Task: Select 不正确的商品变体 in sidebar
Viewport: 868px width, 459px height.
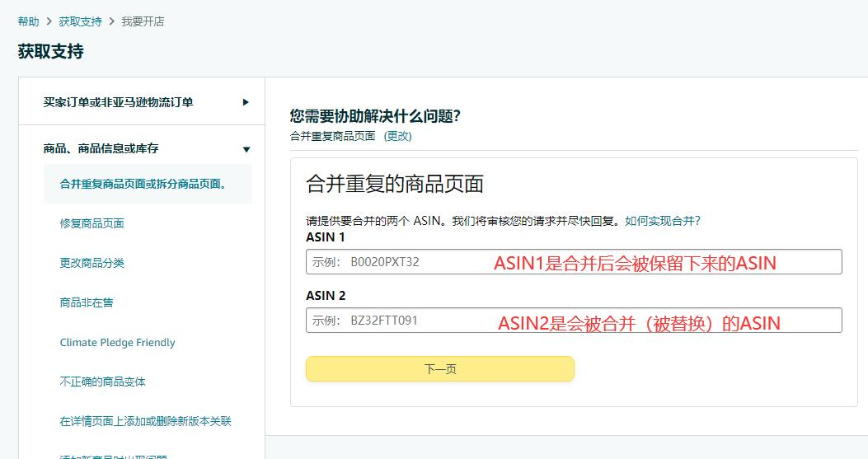Action: [x=102, y=382]
